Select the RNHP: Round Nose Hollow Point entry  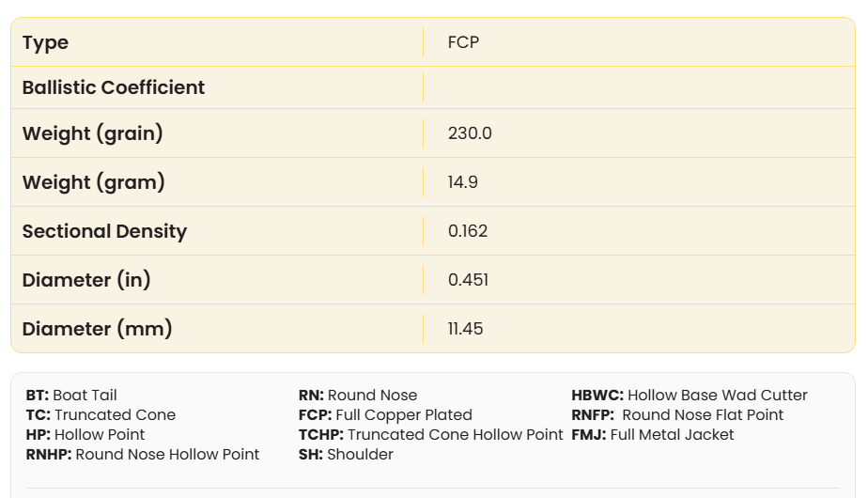point(143,455)
